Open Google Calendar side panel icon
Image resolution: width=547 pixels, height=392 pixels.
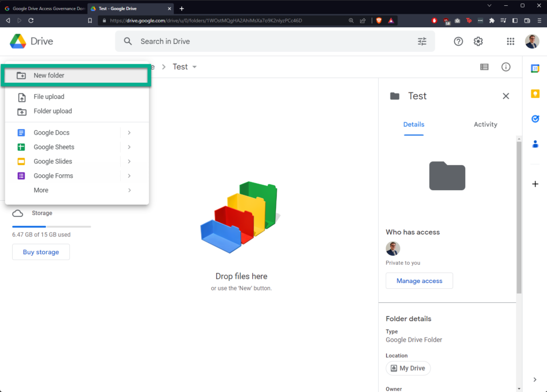coord(535,68)
